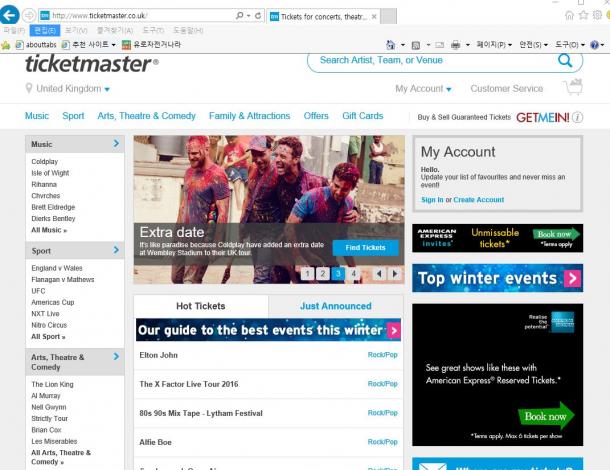Expand the Arts, Theatre & Comedy sidebar arrow
This screenshot has height=470, width=610.
coord(116,356)
